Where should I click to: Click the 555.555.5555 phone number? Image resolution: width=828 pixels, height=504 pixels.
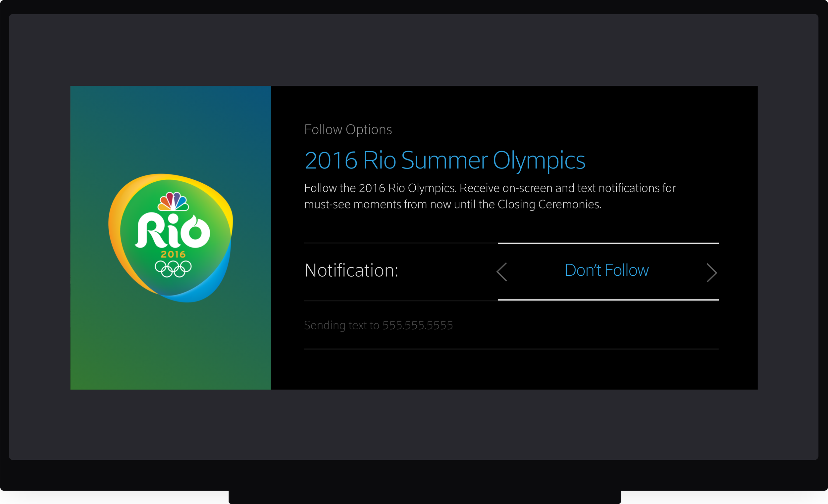click(417, 325)
